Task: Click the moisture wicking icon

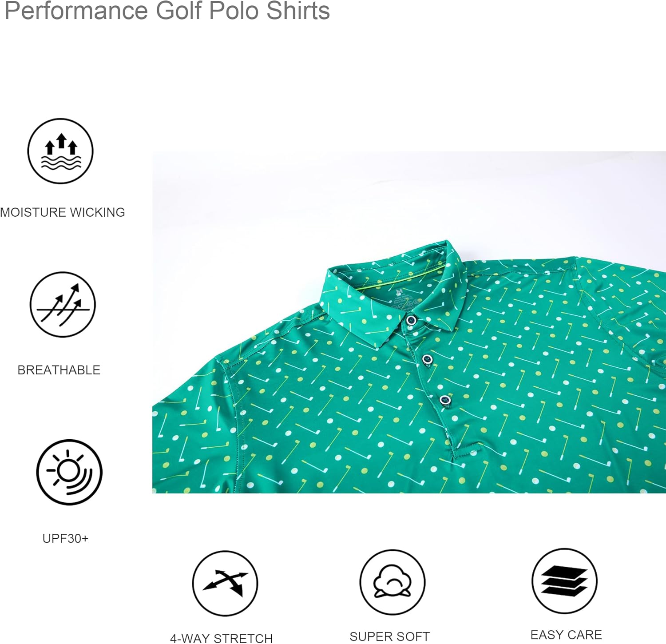Action: (x=60, y=151)
